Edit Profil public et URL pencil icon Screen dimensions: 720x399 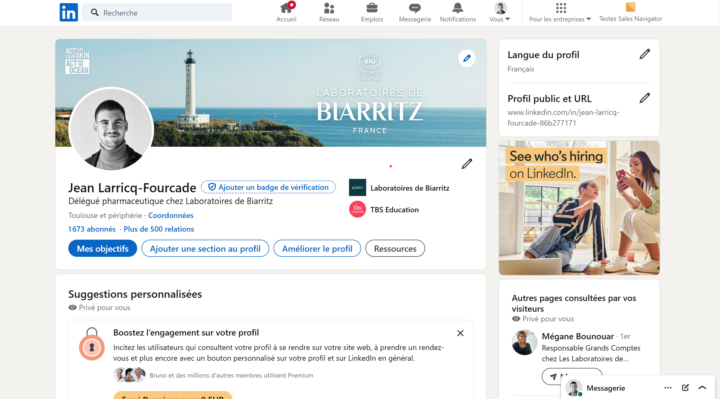pos(644,98)
